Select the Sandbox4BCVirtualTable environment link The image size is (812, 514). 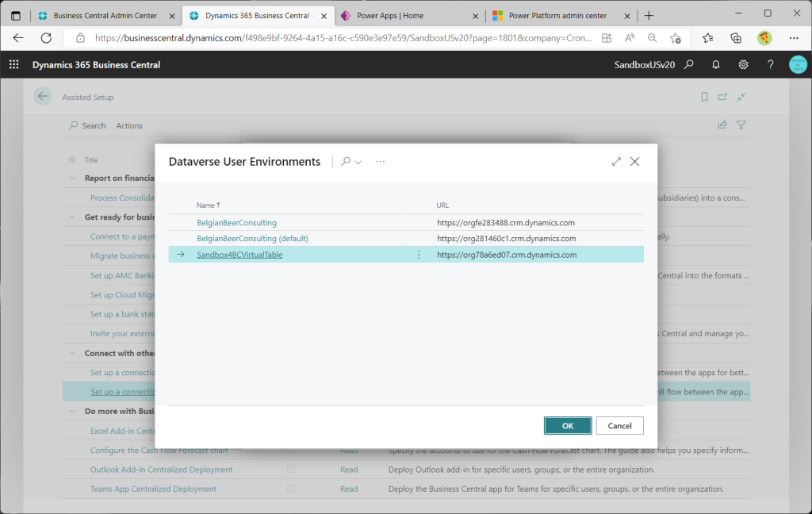coord(239,255)
